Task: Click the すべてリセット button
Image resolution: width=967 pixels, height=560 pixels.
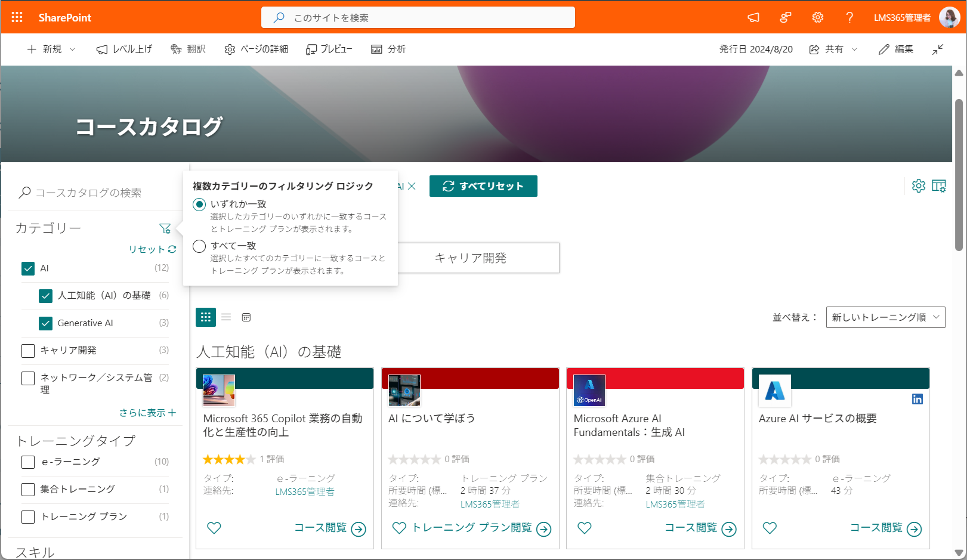Action: tap(483, 186)
